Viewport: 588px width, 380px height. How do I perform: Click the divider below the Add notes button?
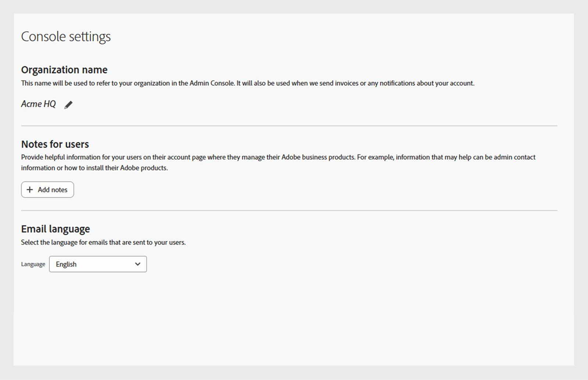tap(289, 211)
